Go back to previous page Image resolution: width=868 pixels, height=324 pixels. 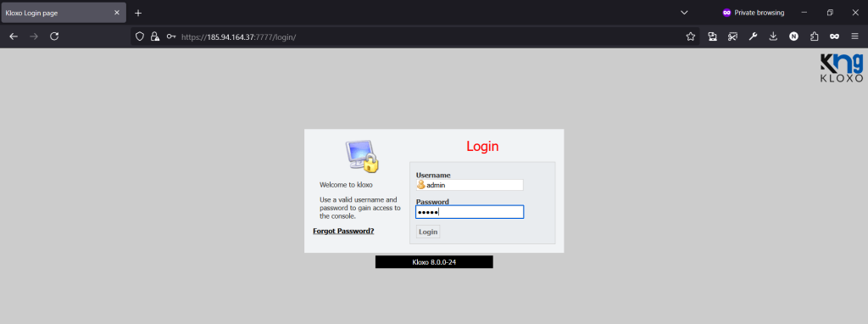point(14,36)
